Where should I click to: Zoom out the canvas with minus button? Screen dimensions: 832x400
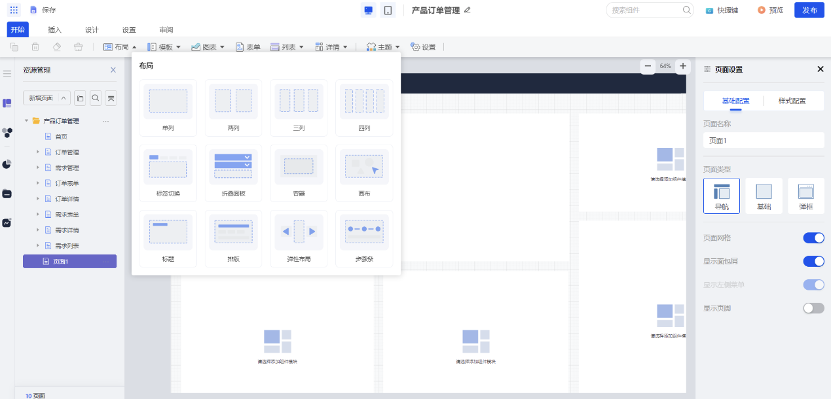[x=647, y=66]
